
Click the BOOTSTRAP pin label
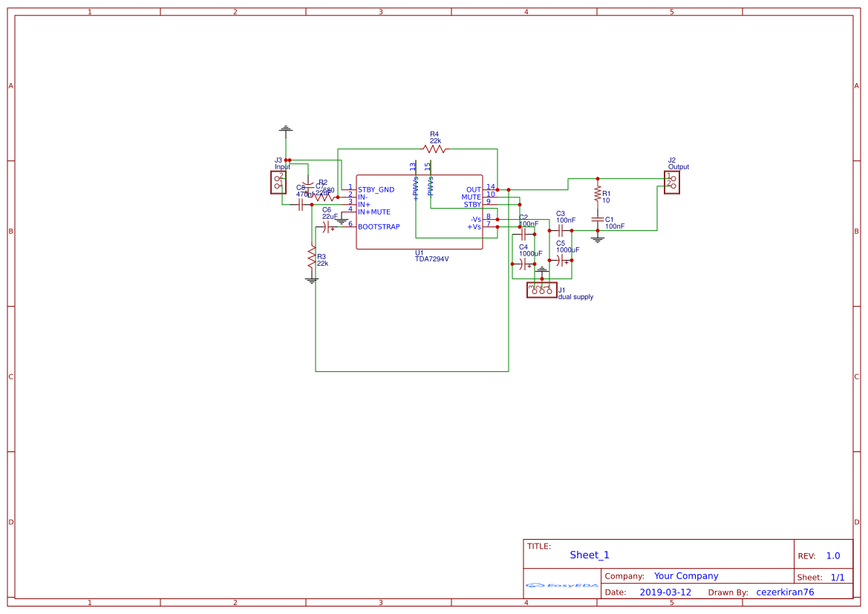pos(379,227)
